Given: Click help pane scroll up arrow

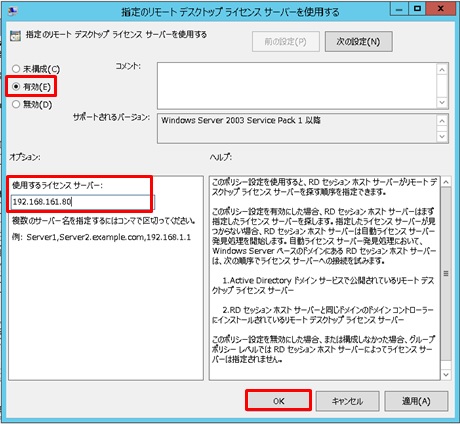Looking at the screenshot, I should coord(446,182).
